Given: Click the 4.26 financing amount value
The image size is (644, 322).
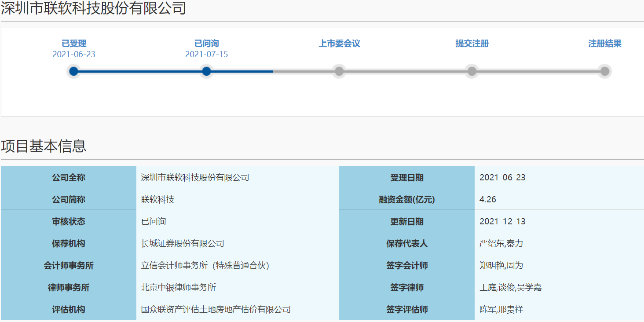Looking at the screenshot, I should click(488, 200).
